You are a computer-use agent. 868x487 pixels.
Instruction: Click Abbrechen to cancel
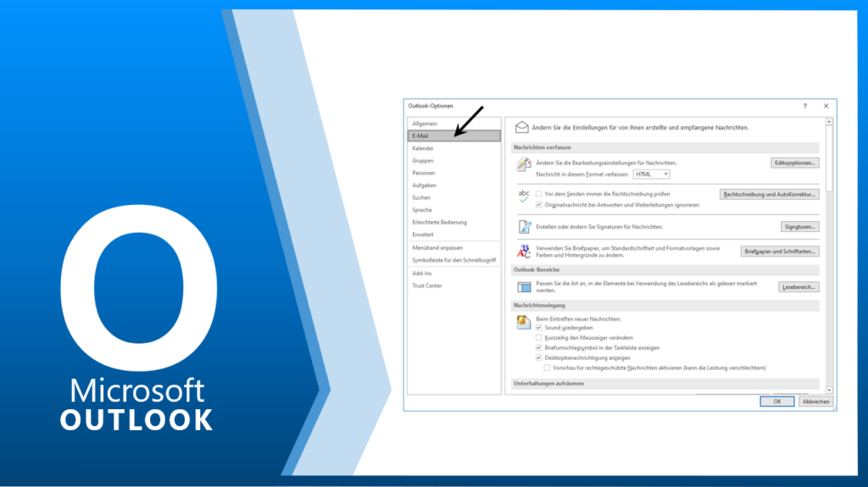pyautogui.click(x=815, y=401)
